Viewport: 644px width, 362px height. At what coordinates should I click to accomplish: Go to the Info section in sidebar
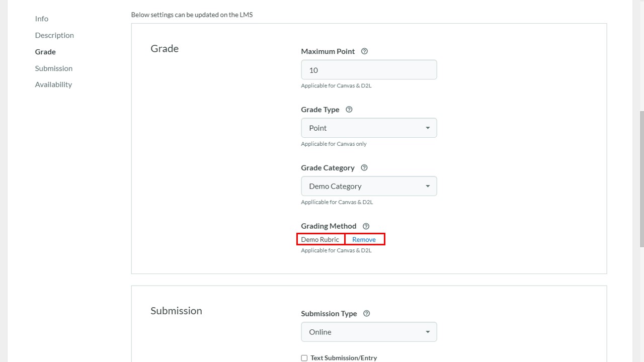click(42, 19)
